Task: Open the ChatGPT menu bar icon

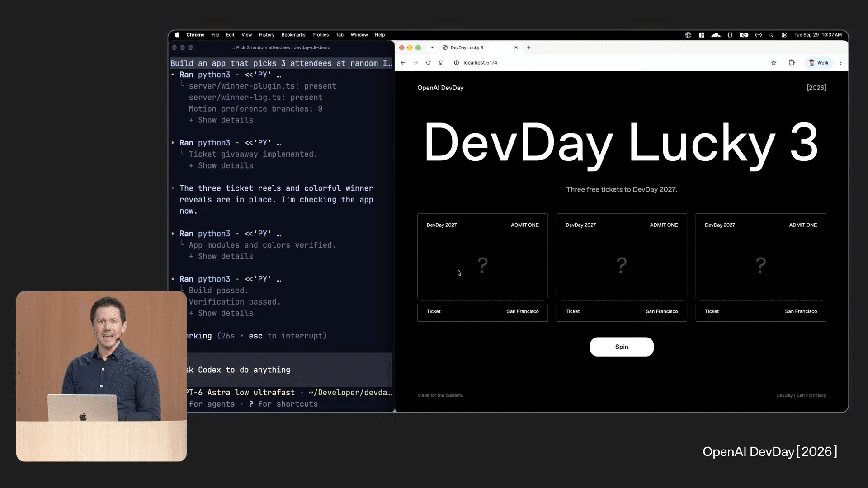Action: click(x=688, y=35)
